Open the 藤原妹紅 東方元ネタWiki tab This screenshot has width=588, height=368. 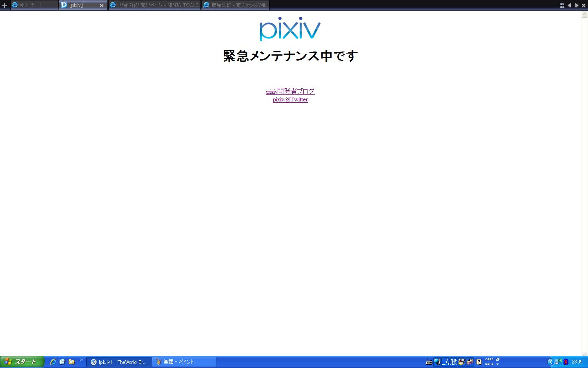coord(236,5)
